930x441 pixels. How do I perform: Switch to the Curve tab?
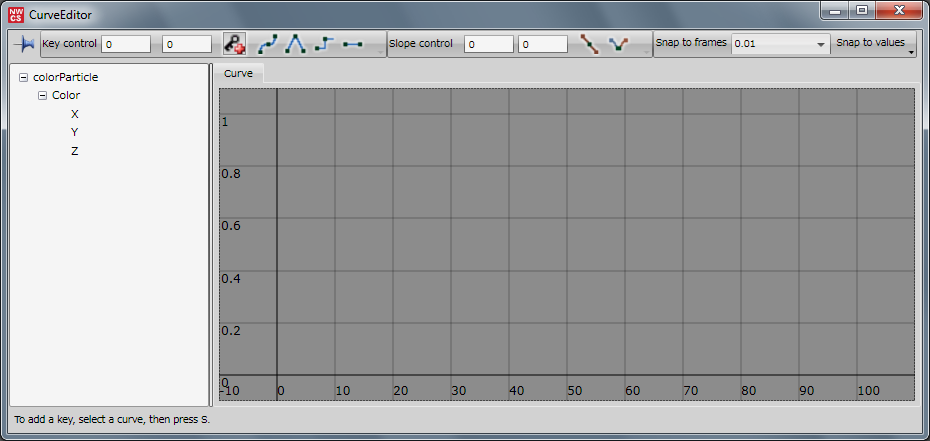(238, 74)
